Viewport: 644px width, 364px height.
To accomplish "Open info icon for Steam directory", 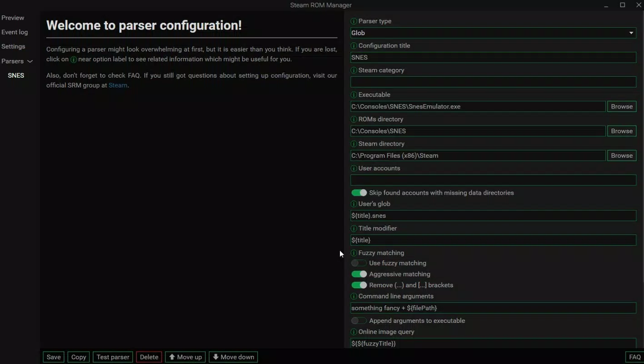I will [x=354, y=144].
